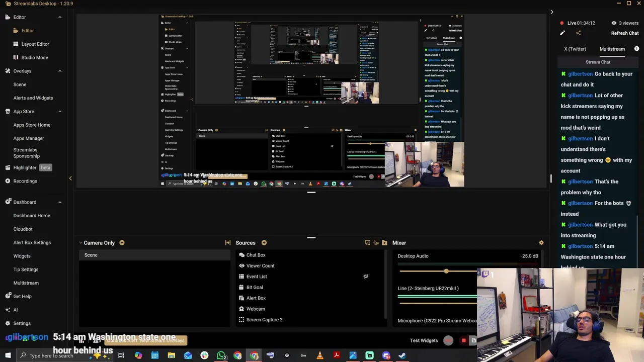Image resolution: width=644 pixels, height=362 pixels.
Task: Select the Event List source row
Action: (310, 277)
